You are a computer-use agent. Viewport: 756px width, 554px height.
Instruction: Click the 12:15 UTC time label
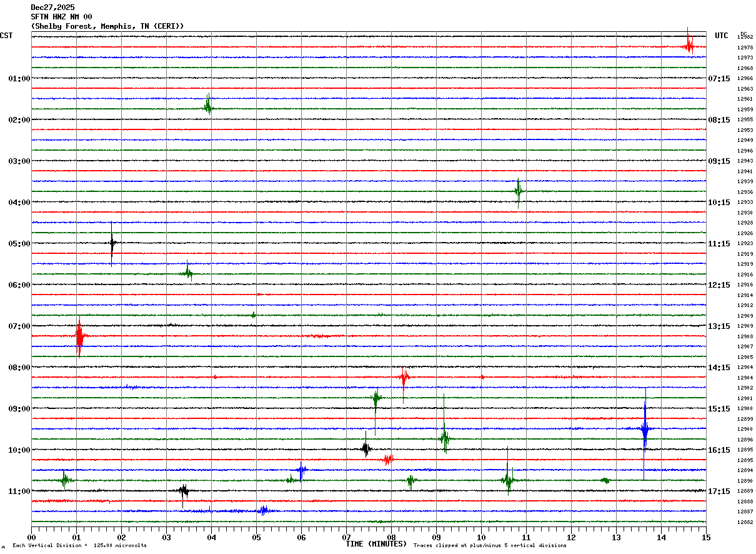(719, 285)
